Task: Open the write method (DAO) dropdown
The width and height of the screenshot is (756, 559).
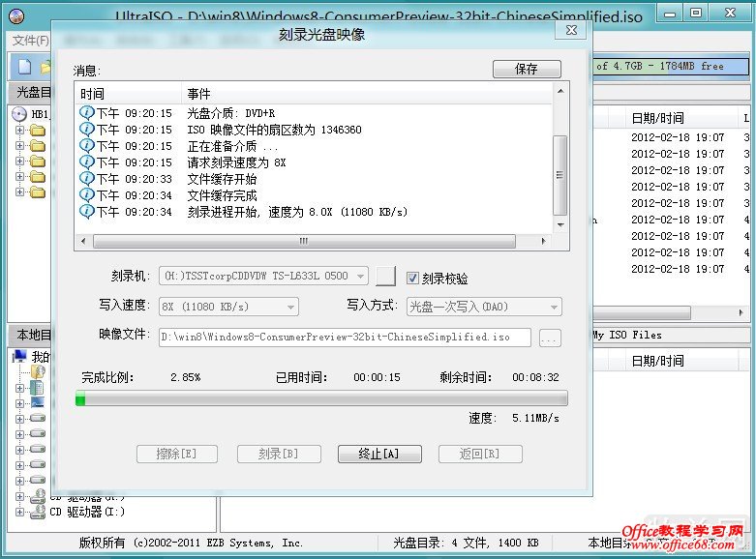Action: (484, 307)
